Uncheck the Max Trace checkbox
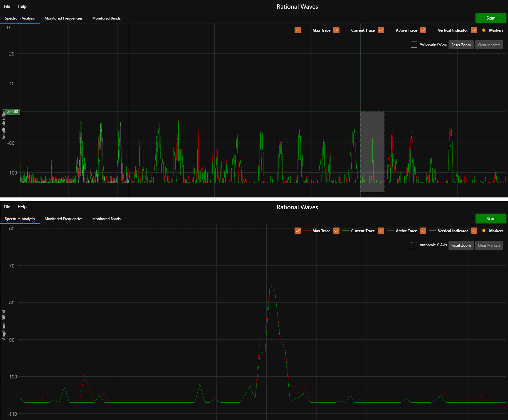The width and height of the screenshot is (508, 420). click(x=297, y=30)
